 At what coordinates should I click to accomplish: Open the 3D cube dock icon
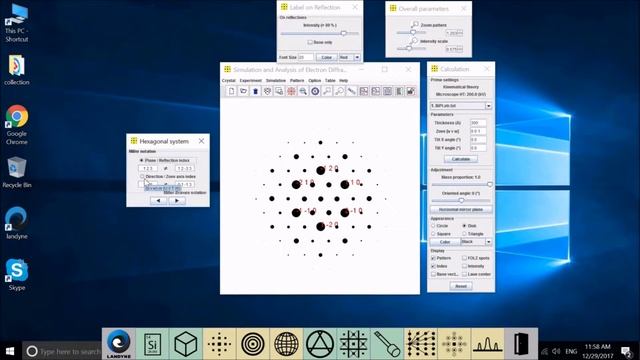(x=186, y=344)
